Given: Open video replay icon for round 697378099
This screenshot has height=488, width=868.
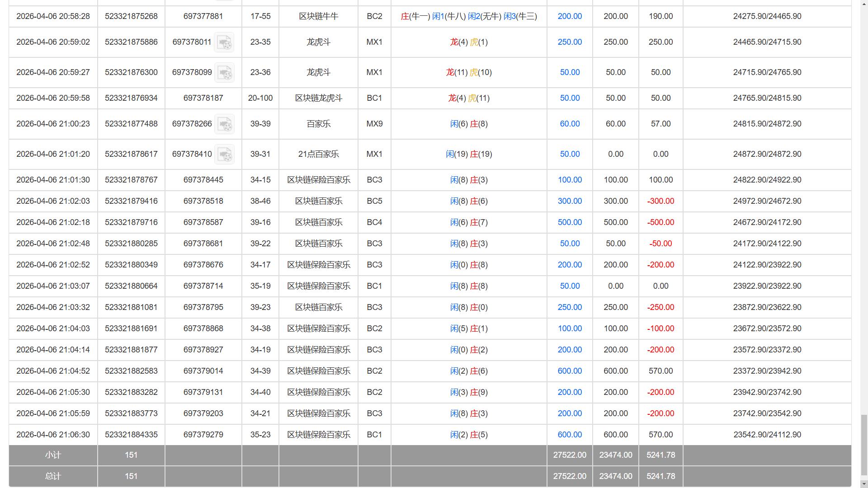Looking at the screenshot, I should [224, 73].
